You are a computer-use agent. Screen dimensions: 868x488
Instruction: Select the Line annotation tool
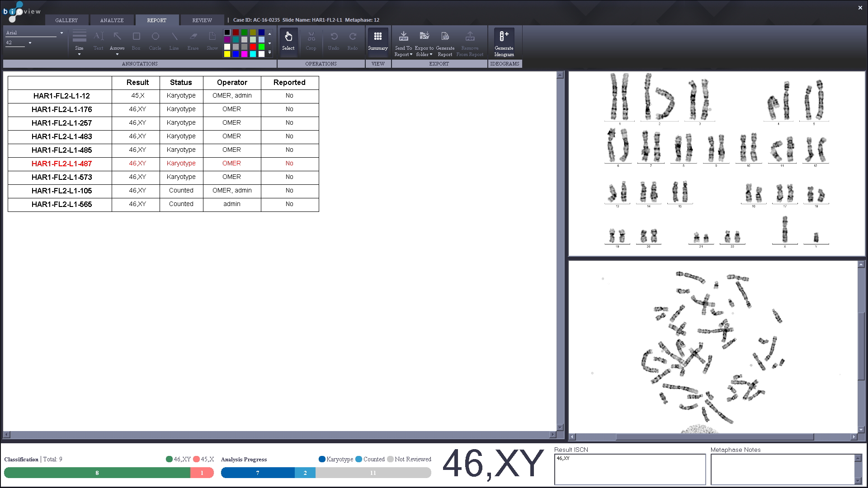pyautogui.click(x=174, y=41)
